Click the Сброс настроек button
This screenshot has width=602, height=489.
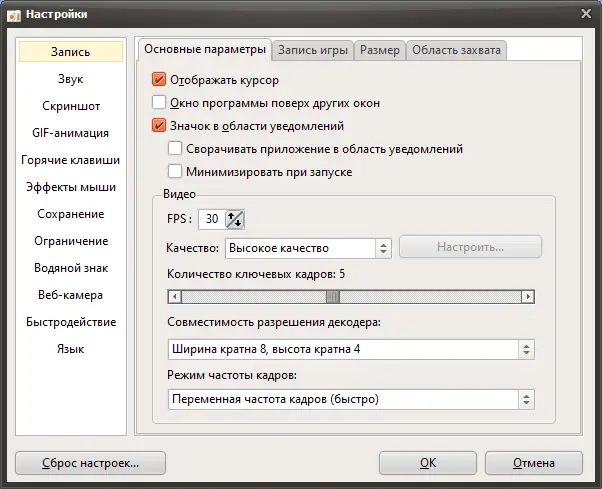click(90, 463)
